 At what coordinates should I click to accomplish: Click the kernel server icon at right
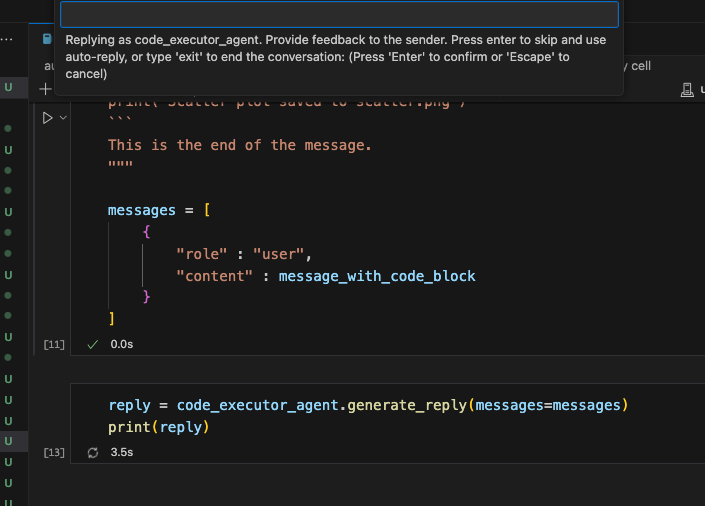pos(687,90)
